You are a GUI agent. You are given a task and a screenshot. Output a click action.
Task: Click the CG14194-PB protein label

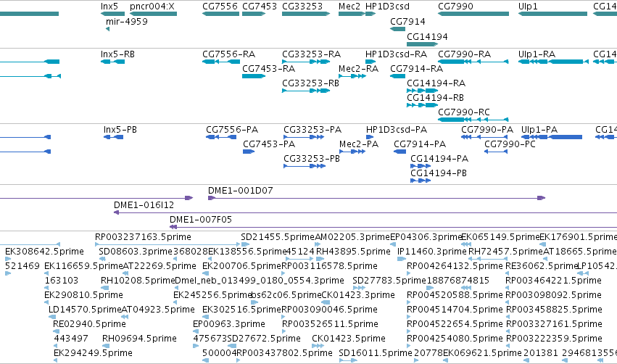coord(439,173)
